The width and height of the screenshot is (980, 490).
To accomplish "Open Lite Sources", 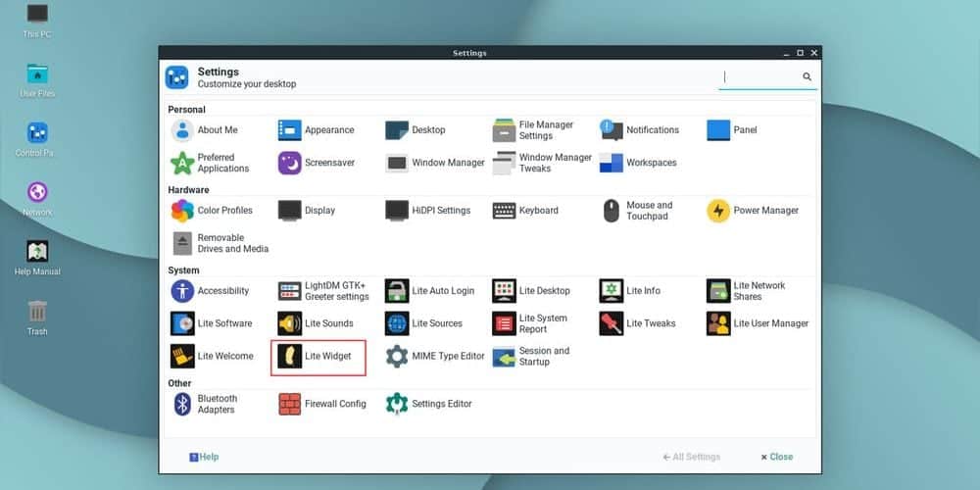I will 423,323.
